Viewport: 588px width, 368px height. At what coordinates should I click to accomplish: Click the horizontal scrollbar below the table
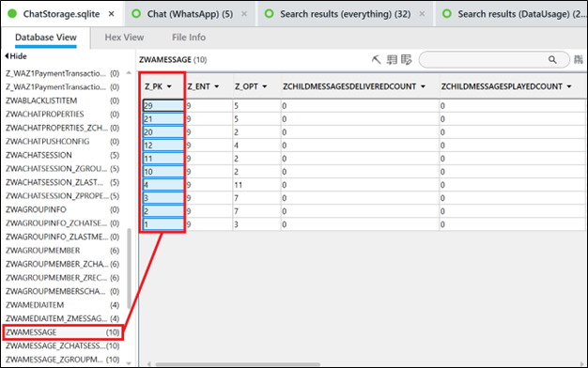pyautogui.click(x=238, y=364)
